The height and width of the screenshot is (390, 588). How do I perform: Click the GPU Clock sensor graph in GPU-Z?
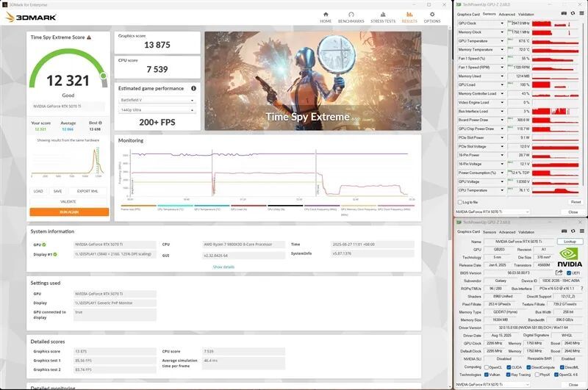[555, 24]
